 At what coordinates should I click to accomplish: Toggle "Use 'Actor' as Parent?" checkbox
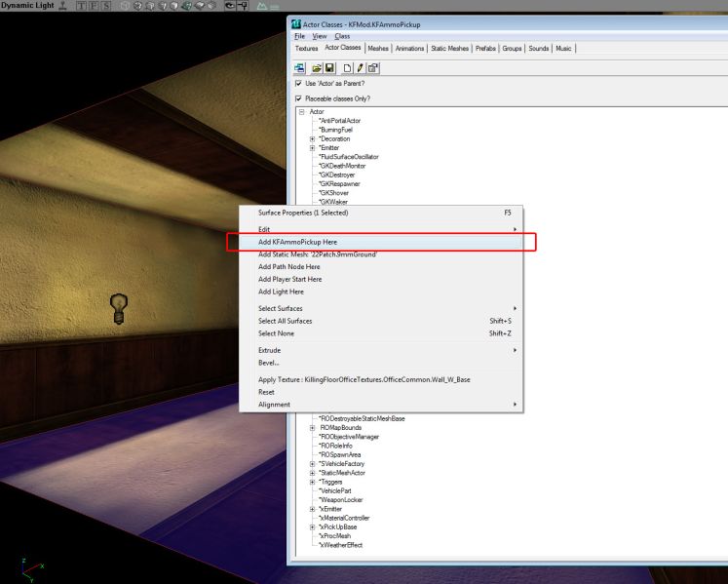point(298,84)
